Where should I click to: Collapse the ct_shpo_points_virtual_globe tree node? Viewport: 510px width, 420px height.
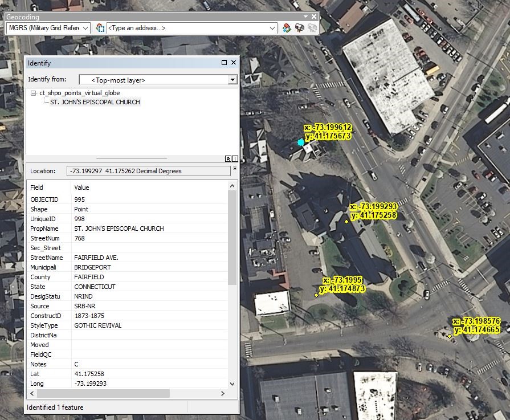[34, 92]
